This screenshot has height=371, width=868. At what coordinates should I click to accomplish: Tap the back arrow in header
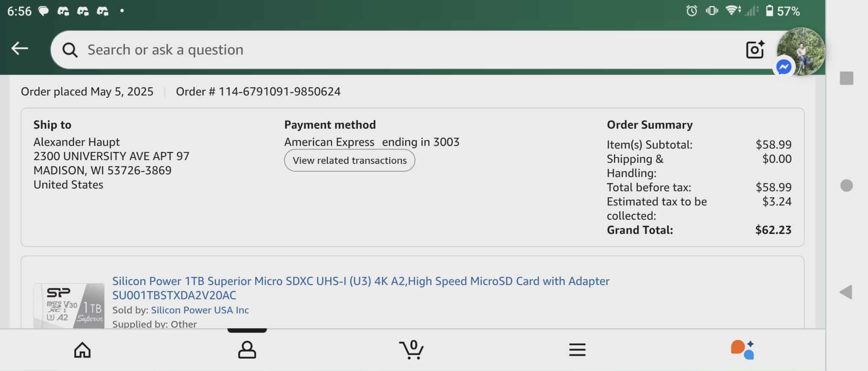(x=19, y=49)
